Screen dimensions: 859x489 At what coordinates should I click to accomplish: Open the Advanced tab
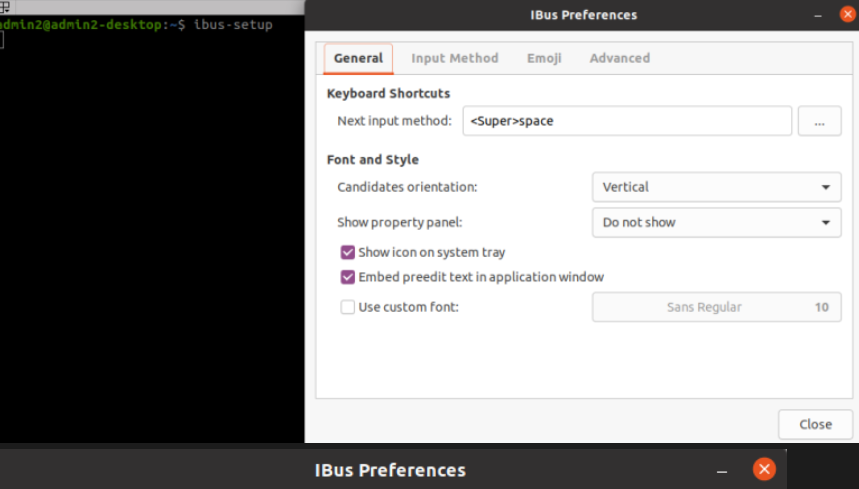[620, 58]
